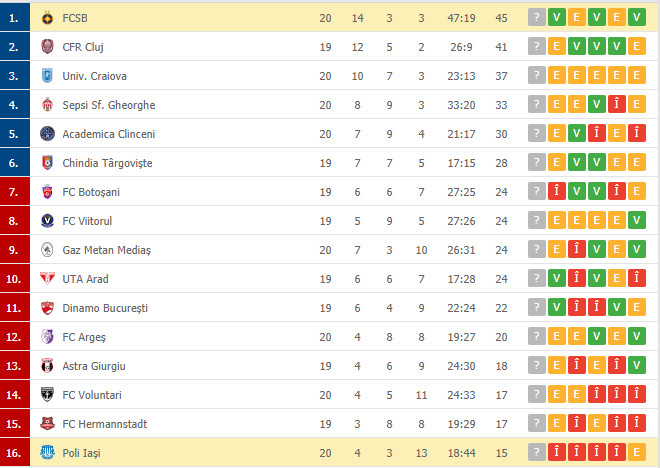Select the UTA Arad crest icon
660x468 pixels.
pos(48,278)
